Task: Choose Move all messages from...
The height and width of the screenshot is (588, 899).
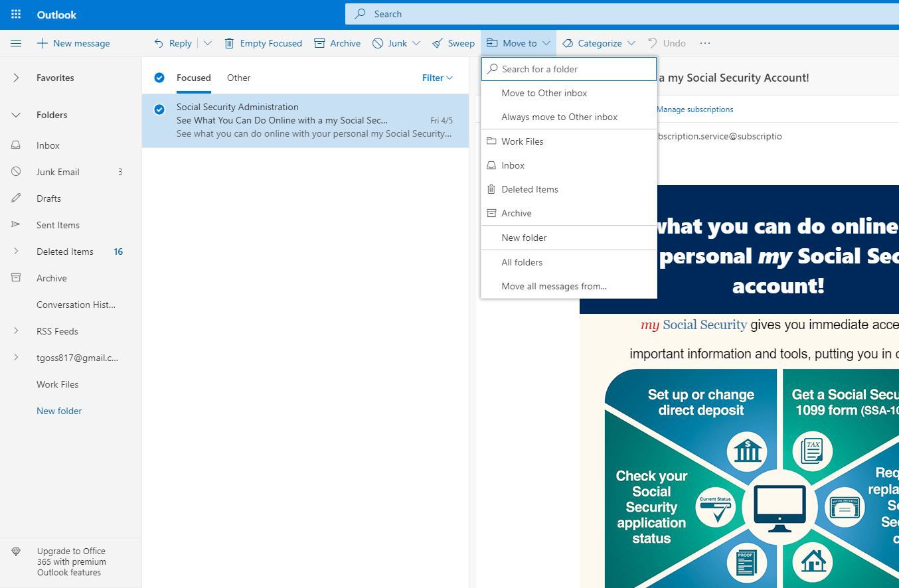Action: pos(569,286)
